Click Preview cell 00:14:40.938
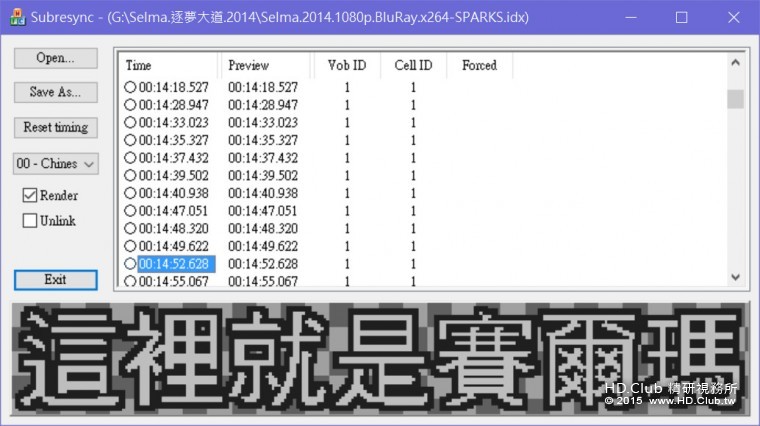760x426 pixels. coord(263,193)
